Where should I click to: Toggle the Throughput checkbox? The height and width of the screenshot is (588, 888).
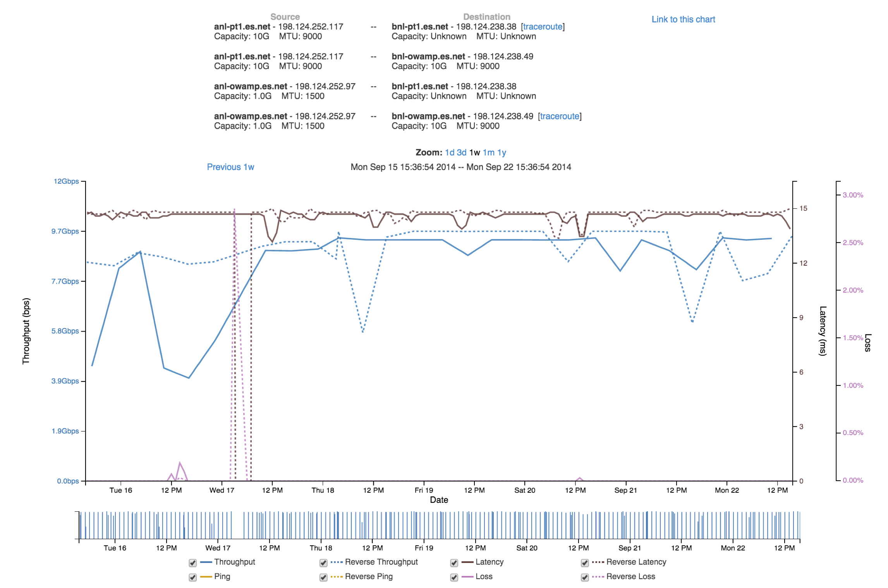pos(192,563)
